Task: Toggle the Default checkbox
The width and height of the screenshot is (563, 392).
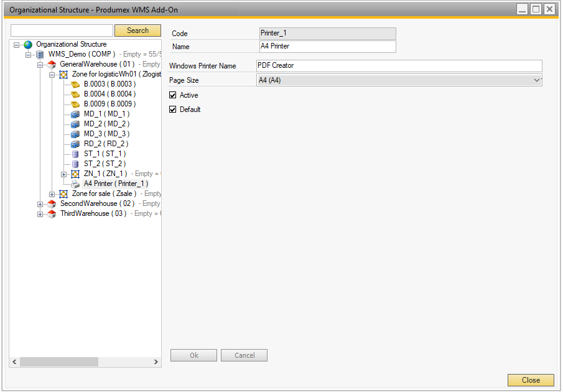Action: tap(173, 110)
